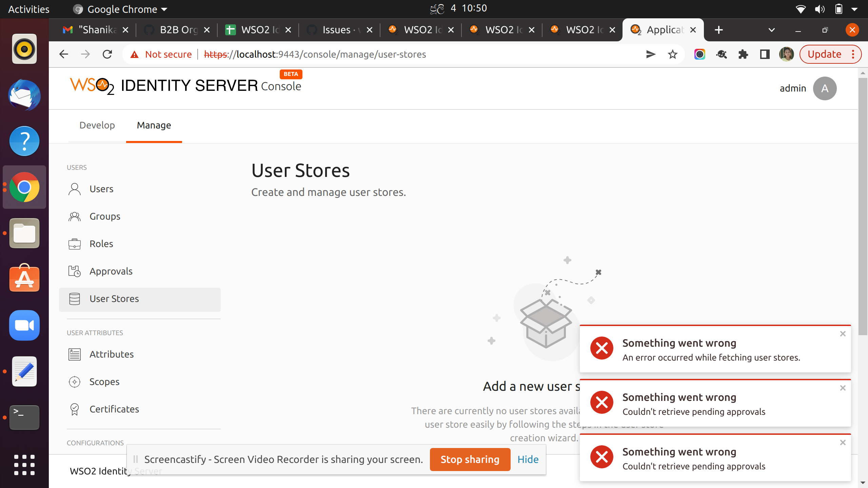Click the Attributes list icon
Viewport: 868px width, 488px height.
[x=74, y=354]
